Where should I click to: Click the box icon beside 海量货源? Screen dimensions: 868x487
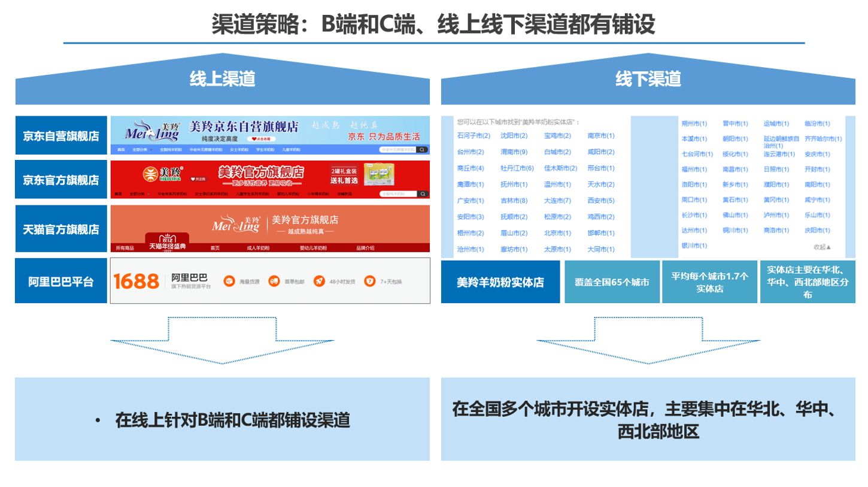(229, 282)
